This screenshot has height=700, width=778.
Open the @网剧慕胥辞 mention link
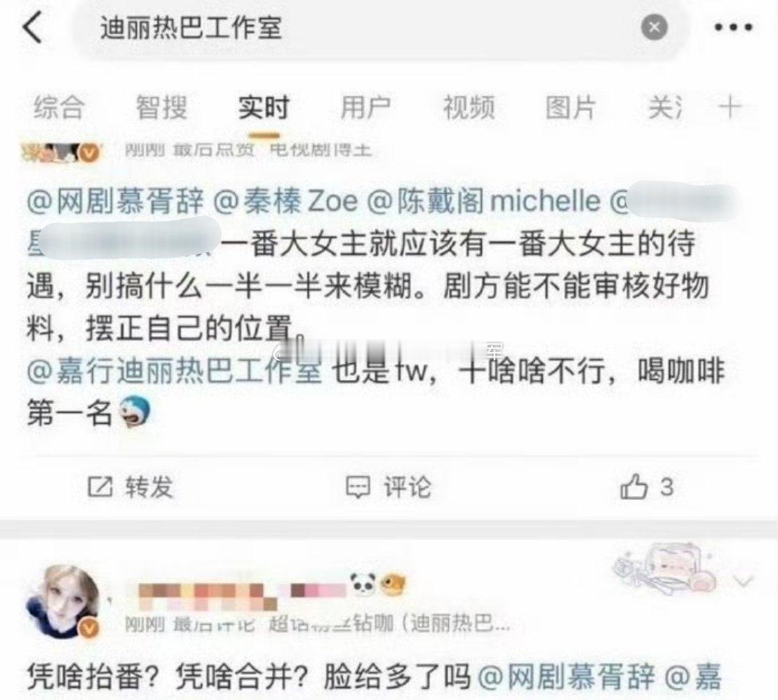115,201
